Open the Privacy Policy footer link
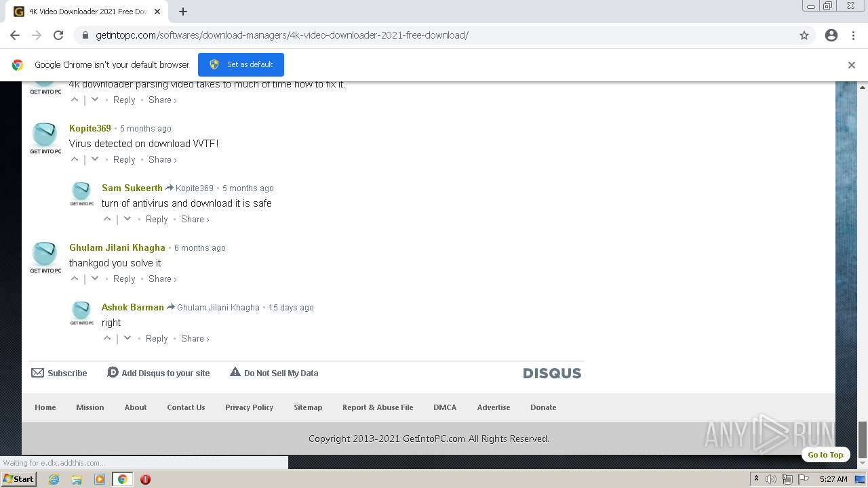 [249, 407]
